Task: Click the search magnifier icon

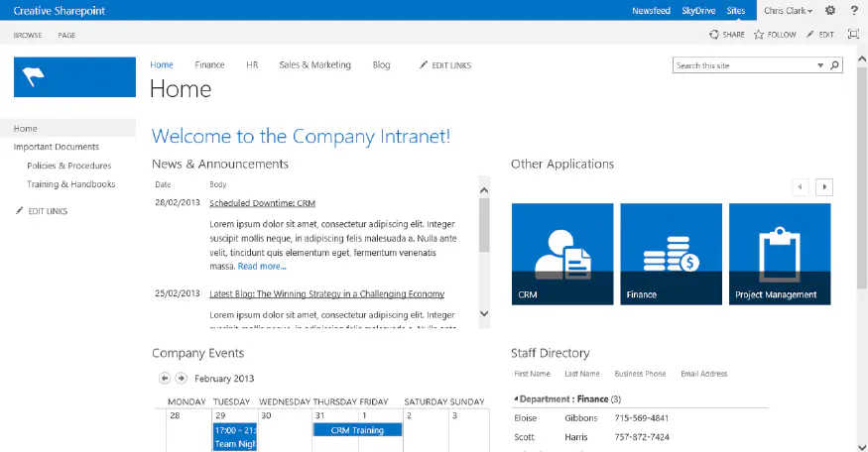Action: [835, 65]
